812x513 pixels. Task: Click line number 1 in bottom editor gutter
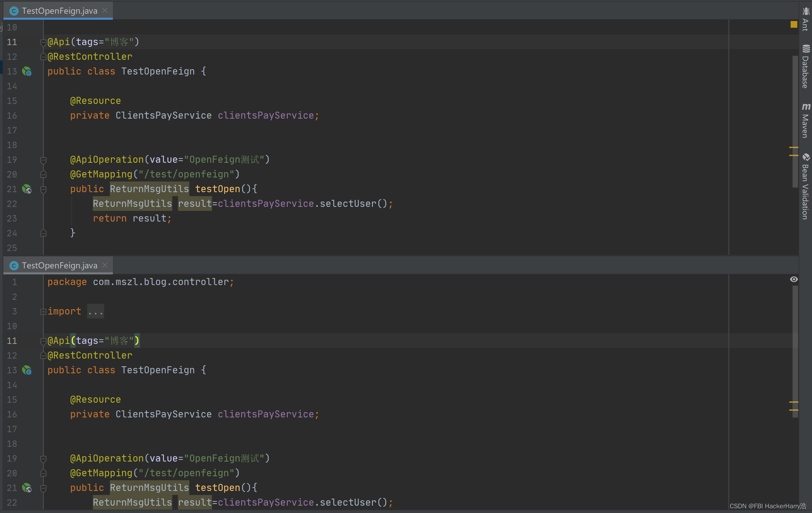14,282
